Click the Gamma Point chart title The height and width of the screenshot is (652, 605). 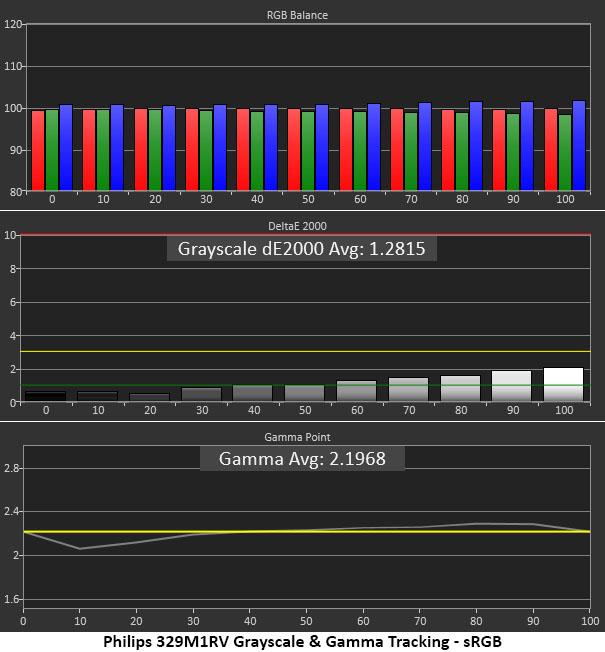(x=297, y=437)
